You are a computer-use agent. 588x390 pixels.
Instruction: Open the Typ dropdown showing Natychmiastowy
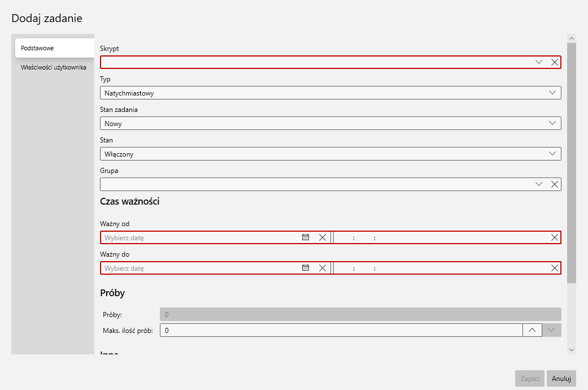point(552,93)
